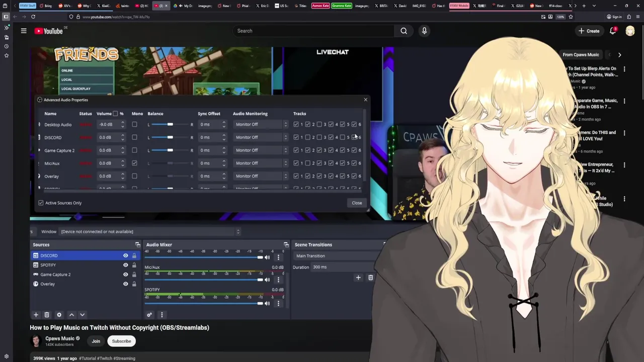Open the account avatar menu

(630, 31)
